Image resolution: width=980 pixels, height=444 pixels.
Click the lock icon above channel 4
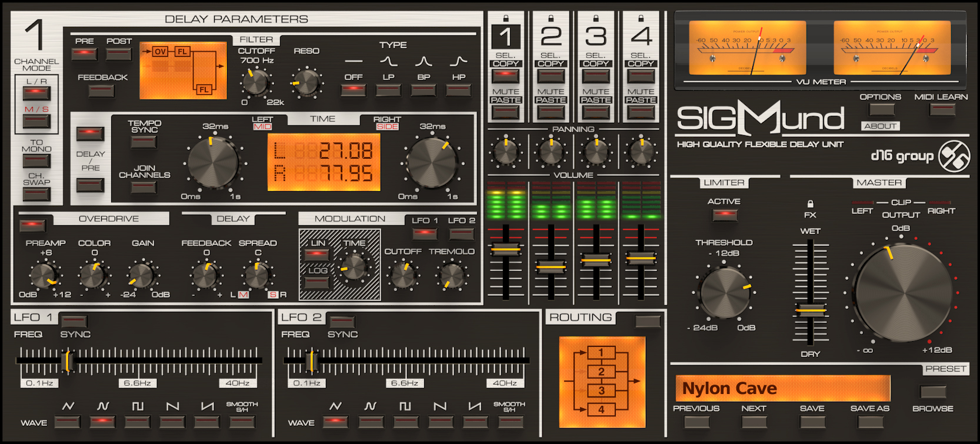[x=641, y=18]
